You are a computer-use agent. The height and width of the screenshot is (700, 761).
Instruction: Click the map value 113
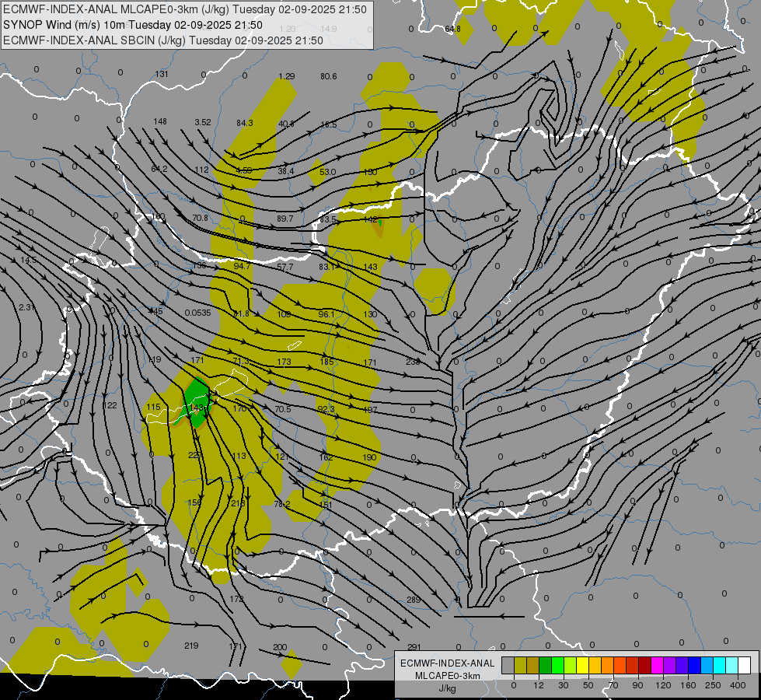239,456
